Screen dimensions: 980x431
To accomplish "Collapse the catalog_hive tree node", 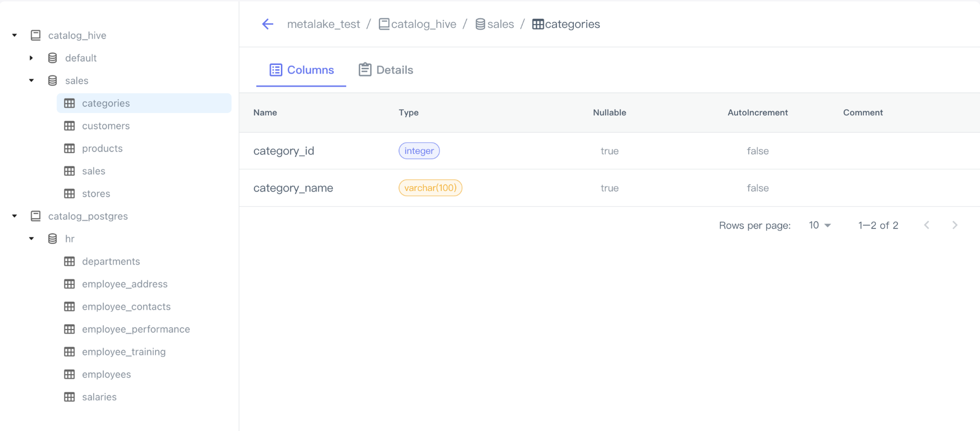I will pyautogui.click(x=14, y=35).
